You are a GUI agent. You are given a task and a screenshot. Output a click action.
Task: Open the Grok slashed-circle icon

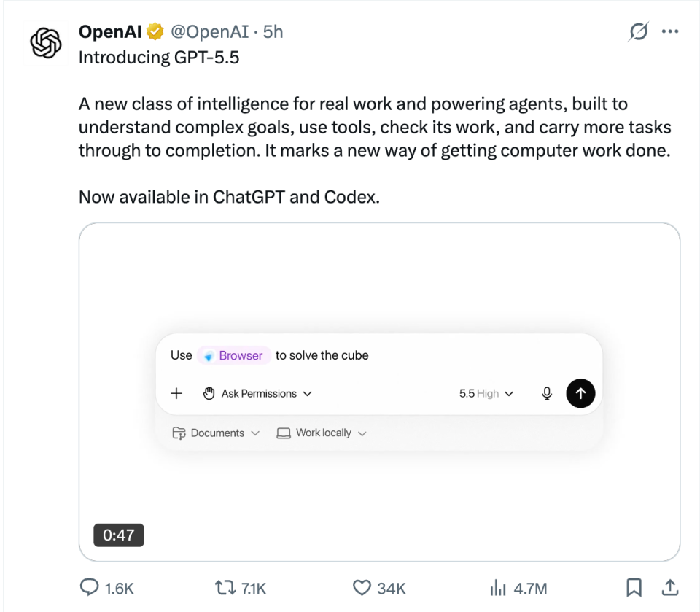(x=639, y=32)
